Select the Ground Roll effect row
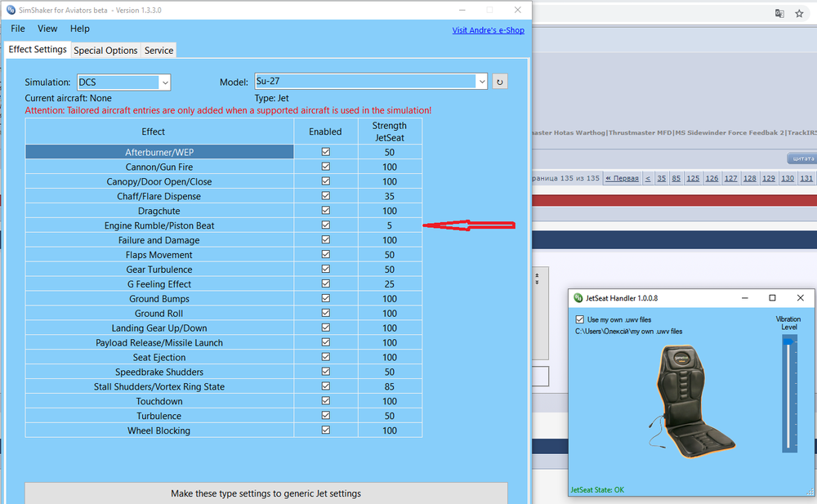The width and height of the screenshot is (817, 504). click(159, 313)
